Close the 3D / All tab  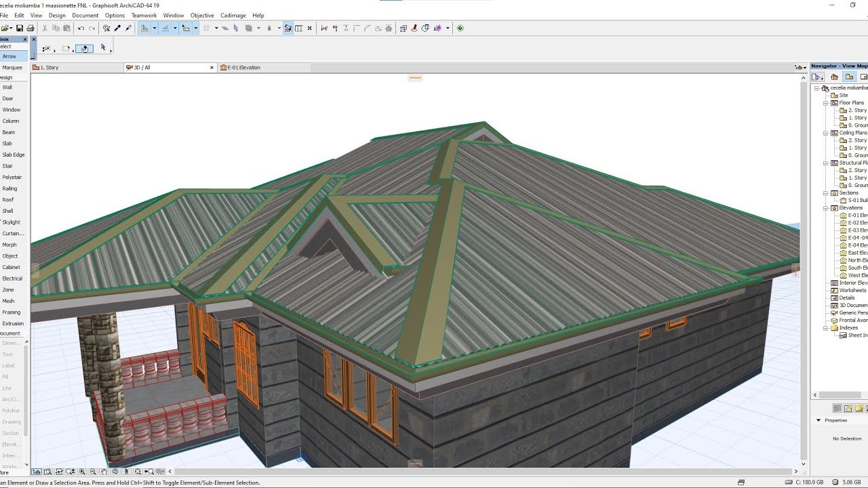click(212, 68)
